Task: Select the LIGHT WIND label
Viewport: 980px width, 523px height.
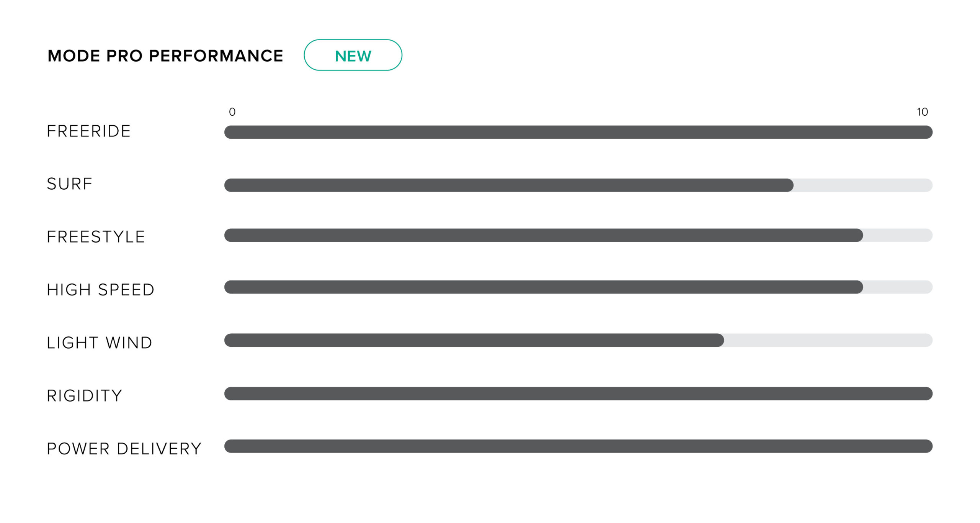Action: (x=100, y=343)
